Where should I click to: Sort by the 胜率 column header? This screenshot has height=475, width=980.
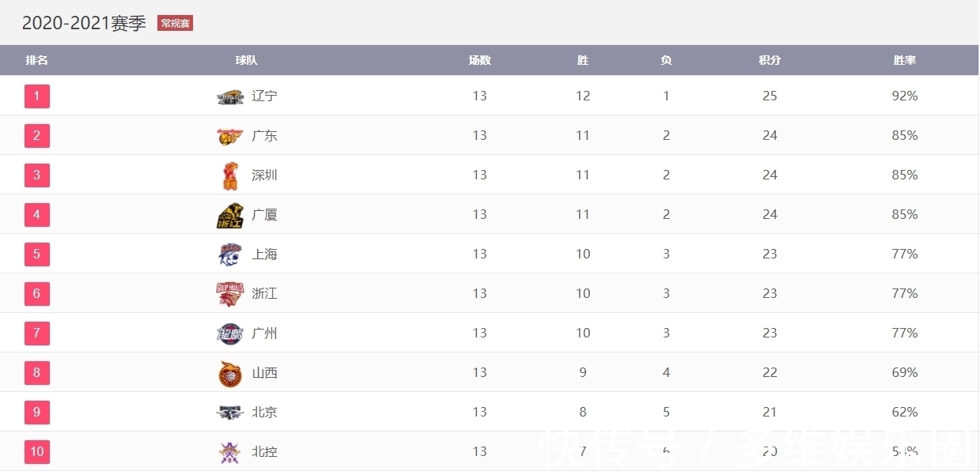coord(905,60)
